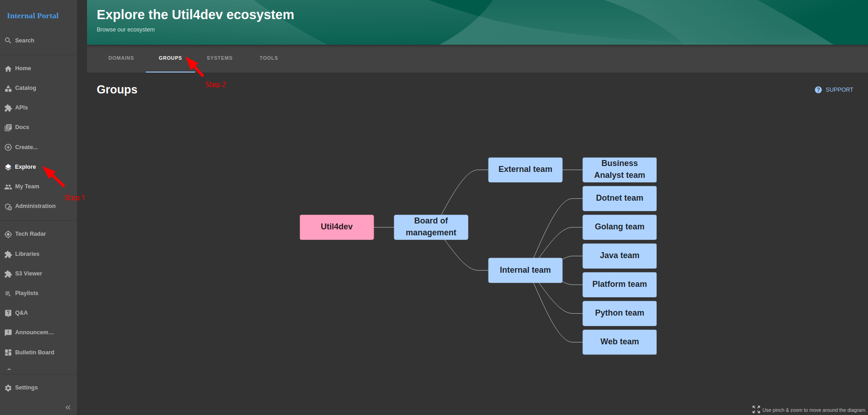Click the Internal Portal logo link

click(x=33, y=16)
